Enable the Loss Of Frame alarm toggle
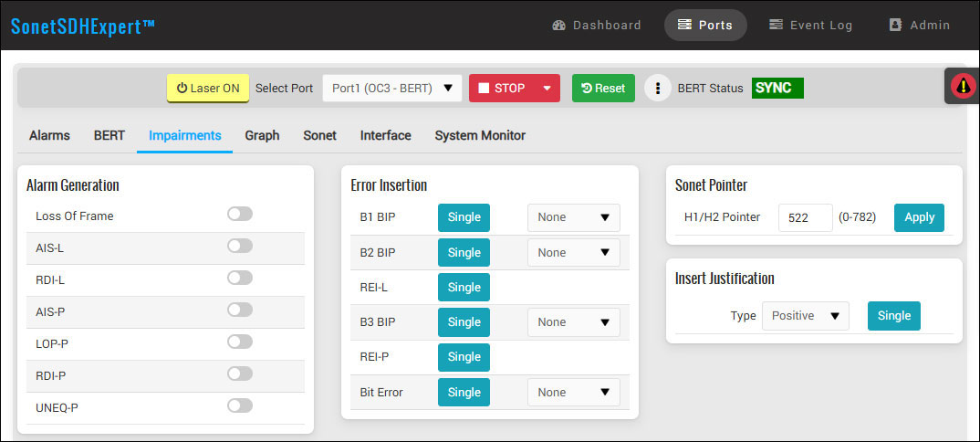Screen dimensions: 980x442 [x=240, y=215]
